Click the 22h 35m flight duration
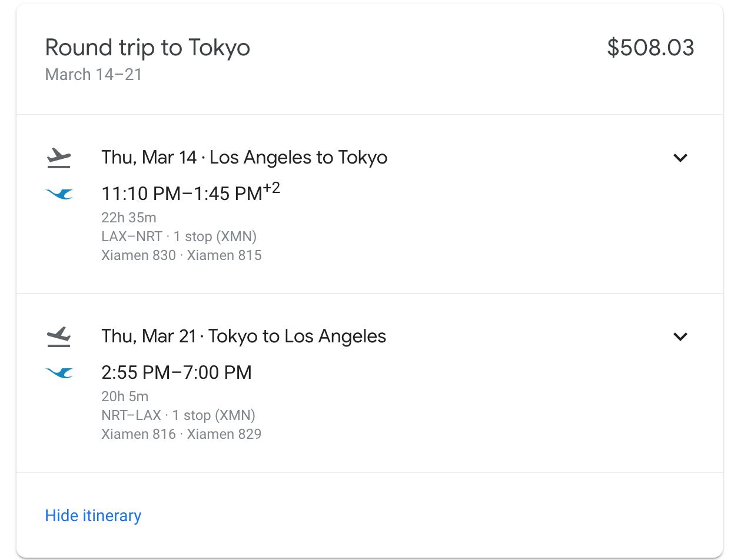The image size is (744, 560). (x=129, y=218)
